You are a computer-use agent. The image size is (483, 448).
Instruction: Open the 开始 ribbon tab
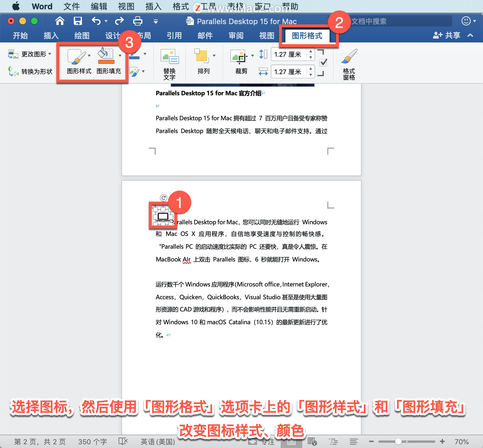(20, 35)
